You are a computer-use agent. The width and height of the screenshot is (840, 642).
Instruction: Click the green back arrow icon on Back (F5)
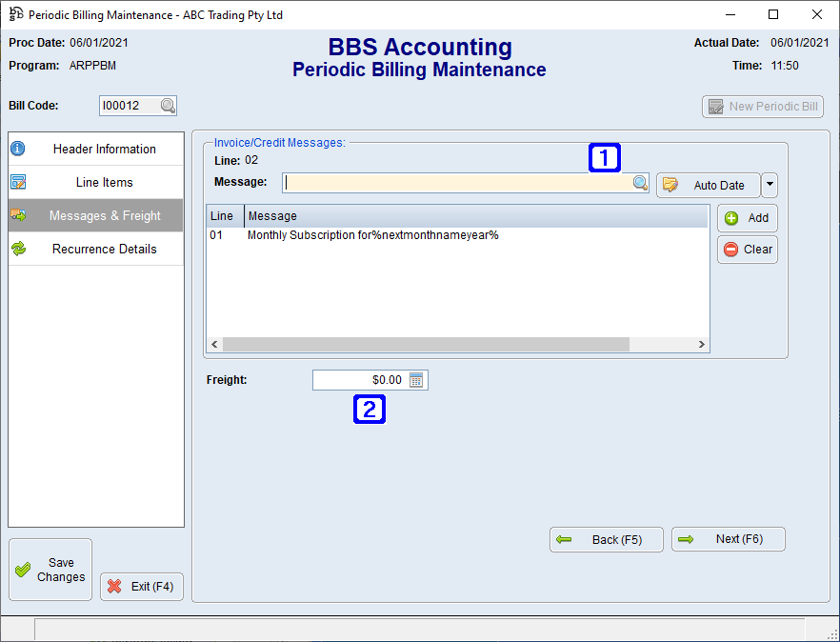tap(565, 538)
